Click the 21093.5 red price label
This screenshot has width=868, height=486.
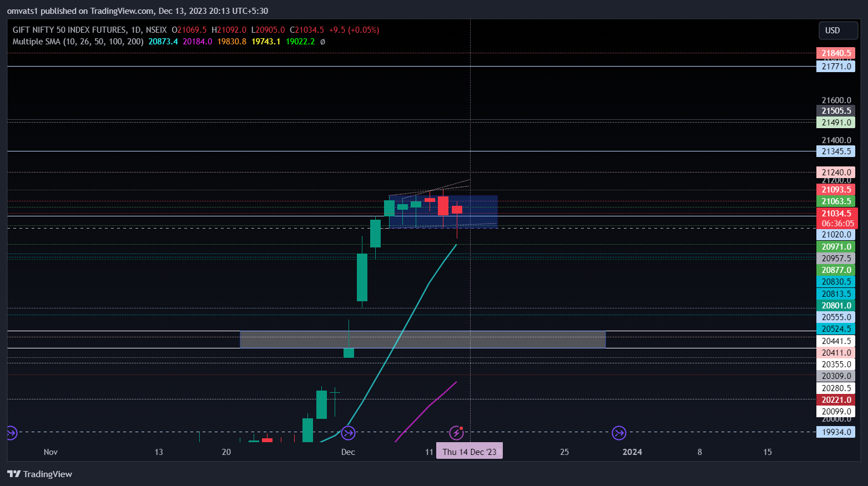click(836, 190)
